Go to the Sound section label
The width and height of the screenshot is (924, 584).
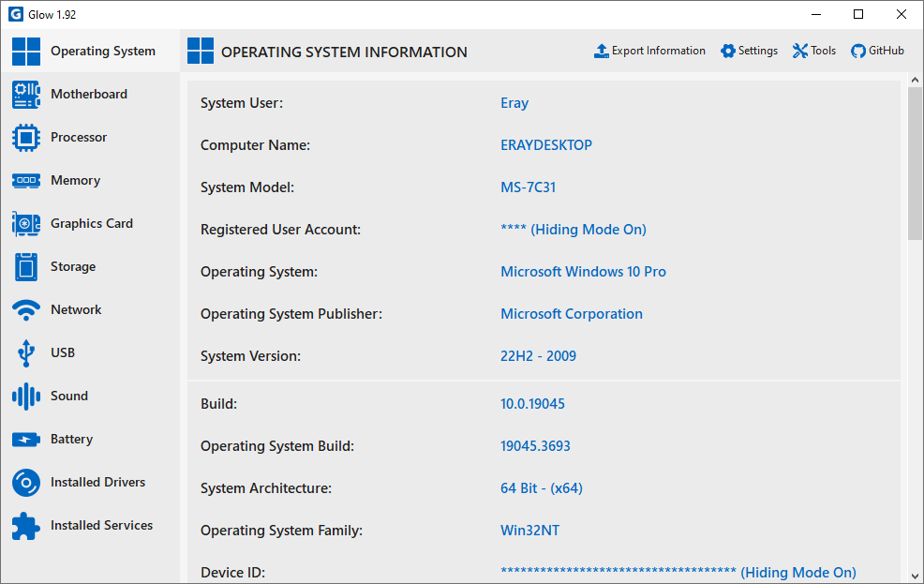coord(69,396)
